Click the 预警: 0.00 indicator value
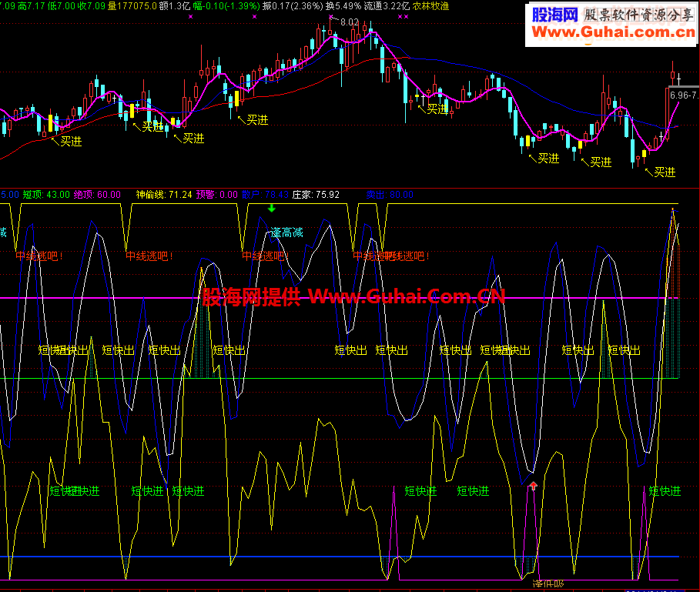 tap(217, 195)
